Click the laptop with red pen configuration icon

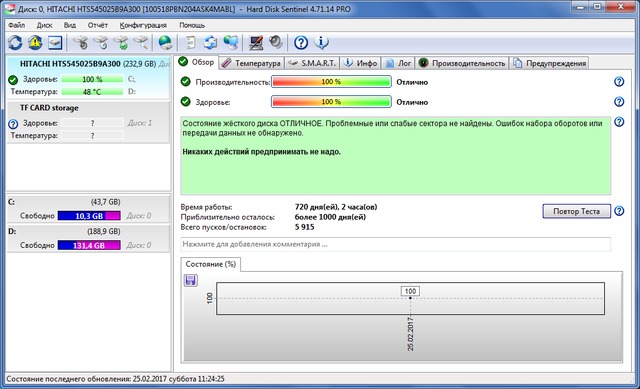click(x=256, y=42)
